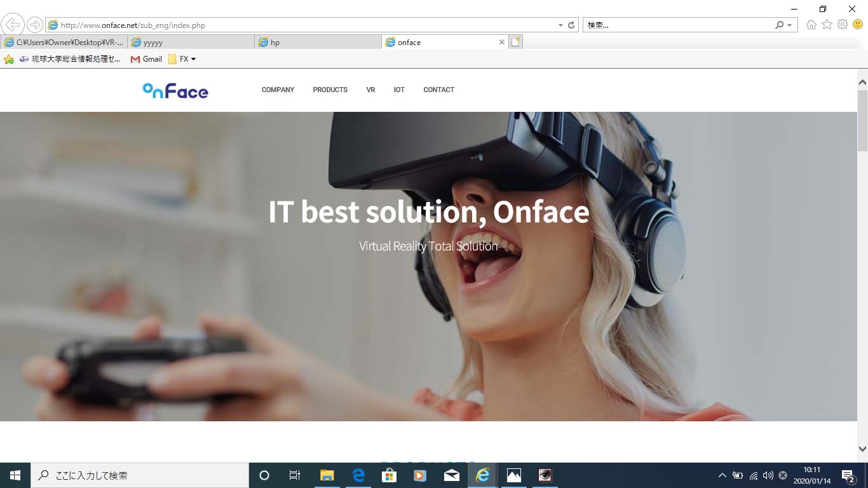This screenshot has width=868, height=488.
Task: Switch to the hp tab
Action: click(318, 43)
